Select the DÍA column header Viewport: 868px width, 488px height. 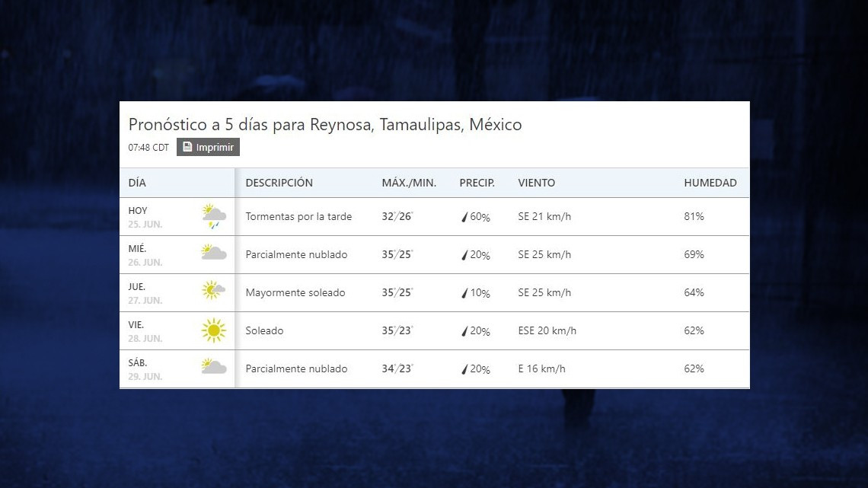[139, 183]
